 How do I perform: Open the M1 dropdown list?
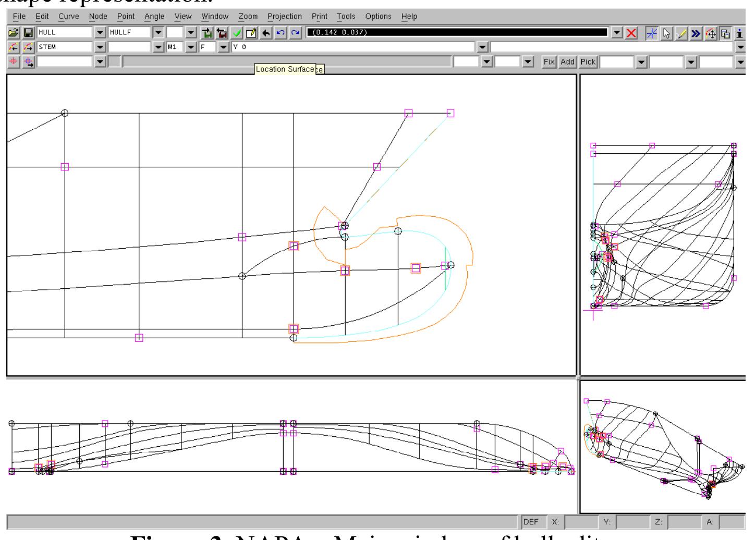click(x=191, y=47)
